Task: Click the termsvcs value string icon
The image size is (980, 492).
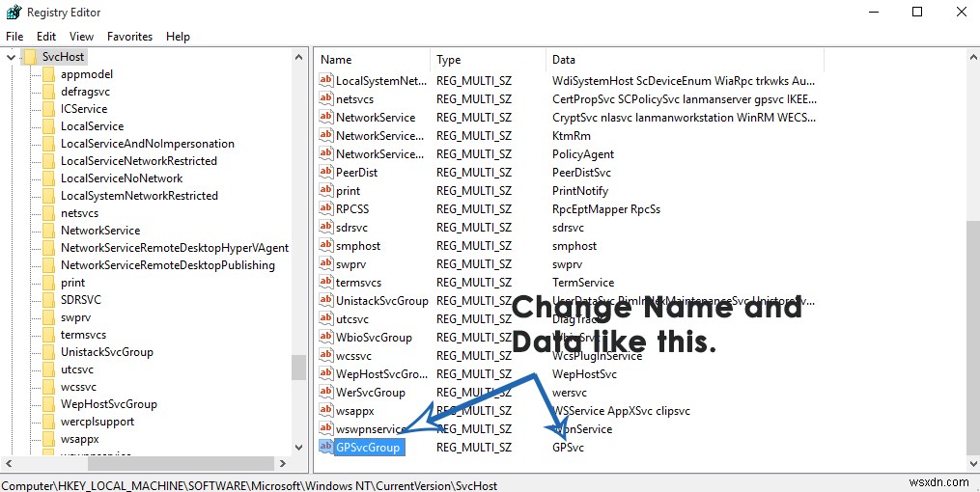Action: point(325,283)
